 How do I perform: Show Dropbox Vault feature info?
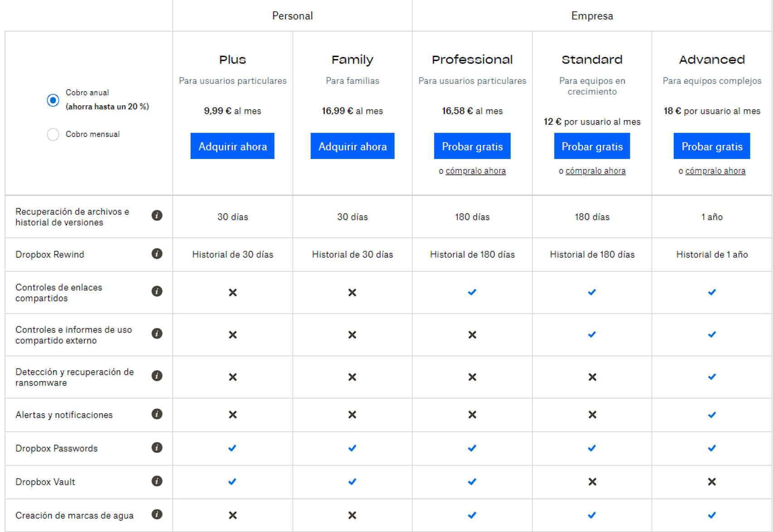pyautogui.click(x=157, y=482)
